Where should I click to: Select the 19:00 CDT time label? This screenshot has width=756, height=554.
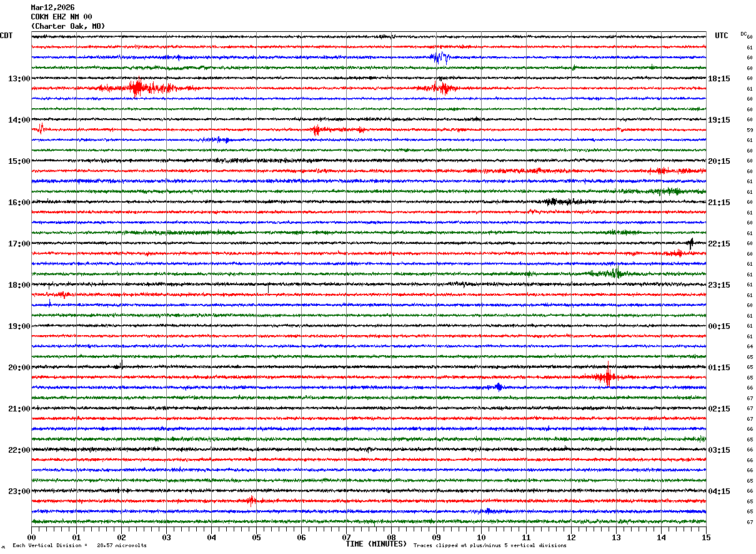19,326
